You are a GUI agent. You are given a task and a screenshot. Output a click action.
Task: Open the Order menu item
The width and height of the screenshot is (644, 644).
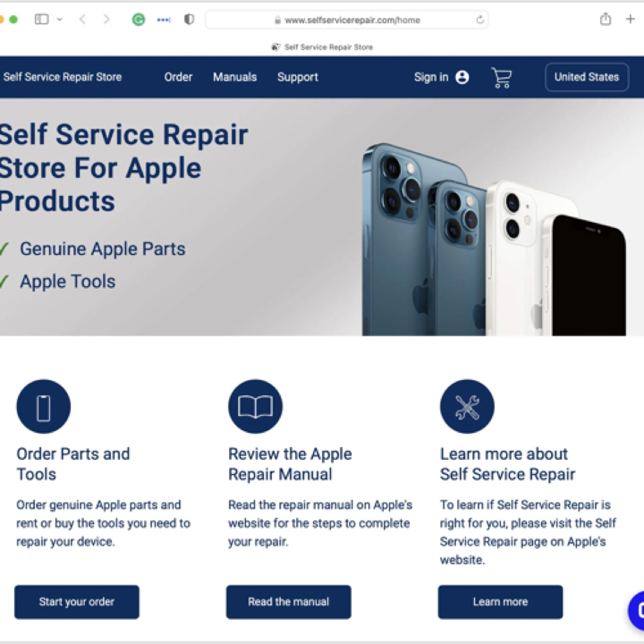pos(178,77)
